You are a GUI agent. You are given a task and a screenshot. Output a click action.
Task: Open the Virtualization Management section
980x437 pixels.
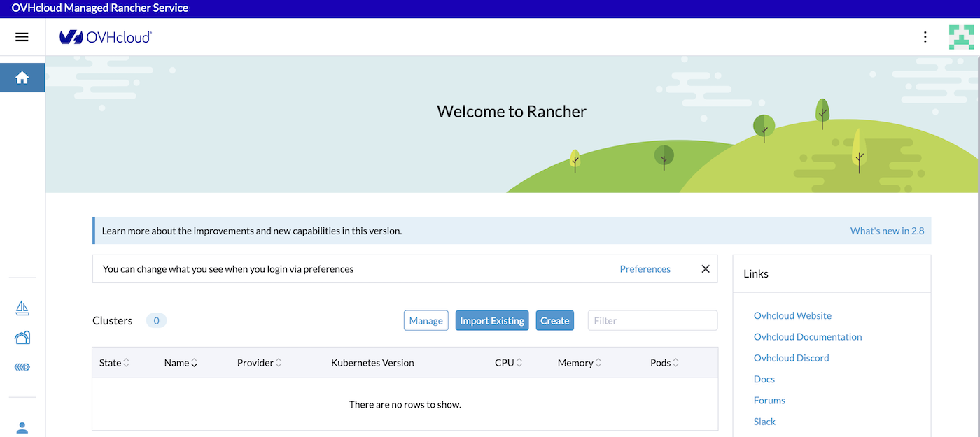[22, 337]
